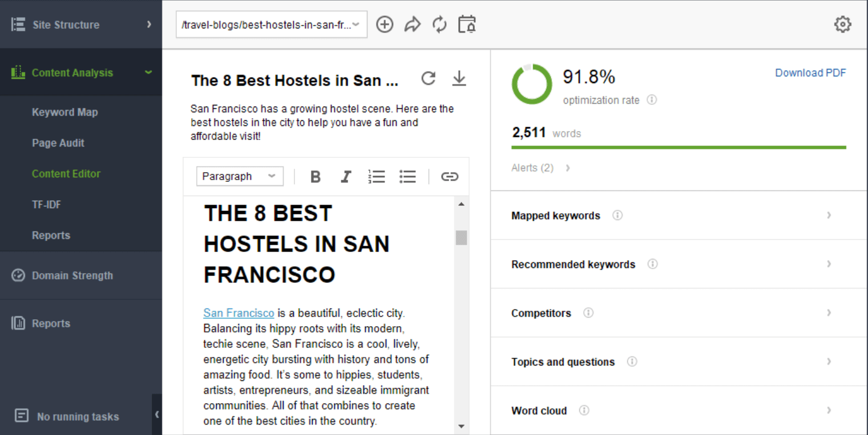The height and width of the screenshot is (435, 868).
Task: Collapse the left sidebar with the arrow handle
Action: tap(157, 414)
